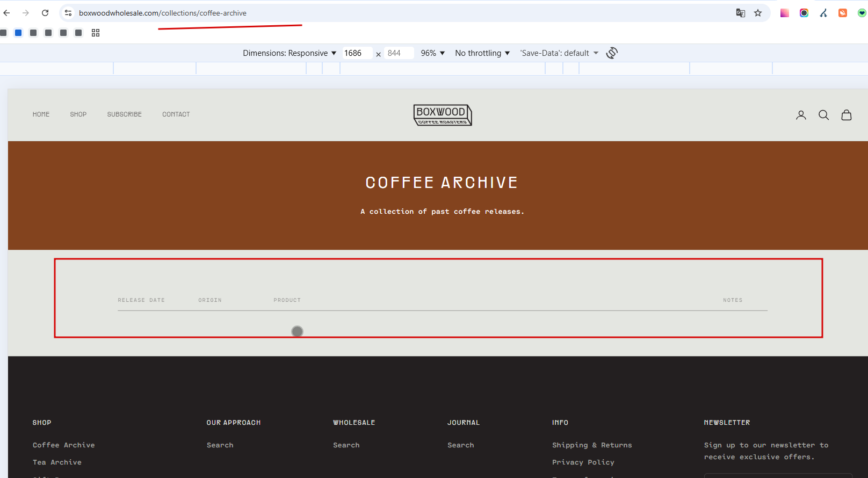Open the orange square extension icon
Screen dimensions: 868x478
coord(843,13)
